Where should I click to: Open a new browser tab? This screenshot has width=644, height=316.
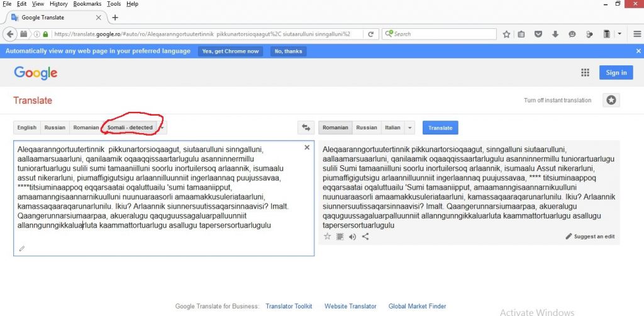coord(115,18)
